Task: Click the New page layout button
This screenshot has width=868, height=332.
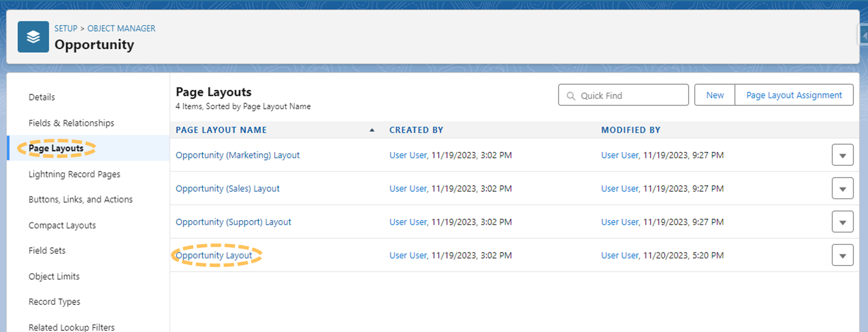Action: [x=715, y=95]
